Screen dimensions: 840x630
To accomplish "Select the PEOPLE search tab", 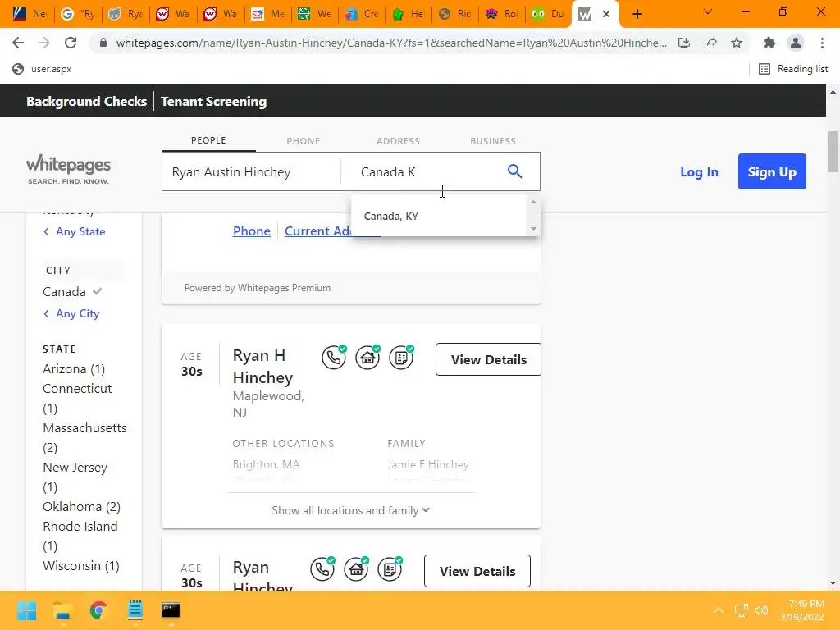I will (x=208, y=140).
